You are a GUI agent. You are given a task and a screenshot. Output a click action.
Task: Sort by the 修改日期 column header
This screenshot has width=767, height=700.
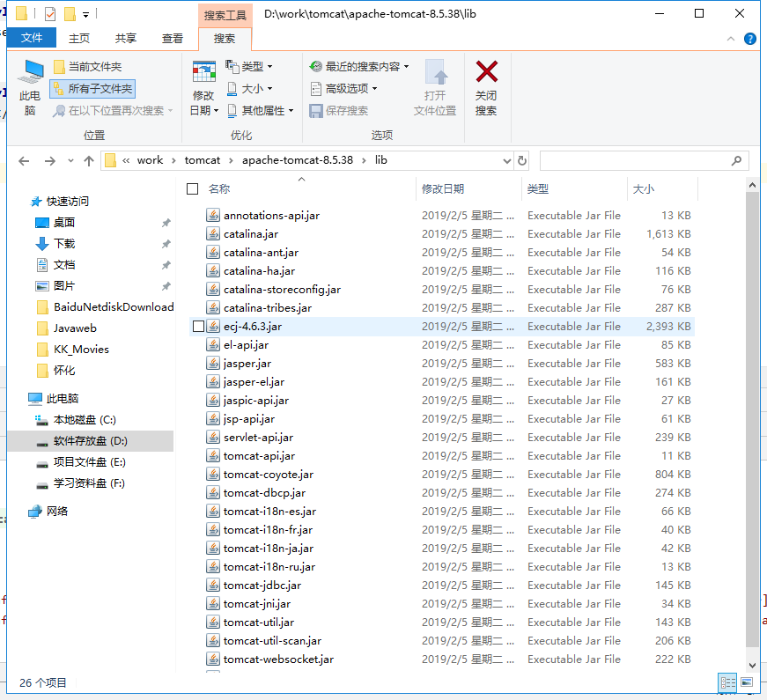(x=443, y=188)
